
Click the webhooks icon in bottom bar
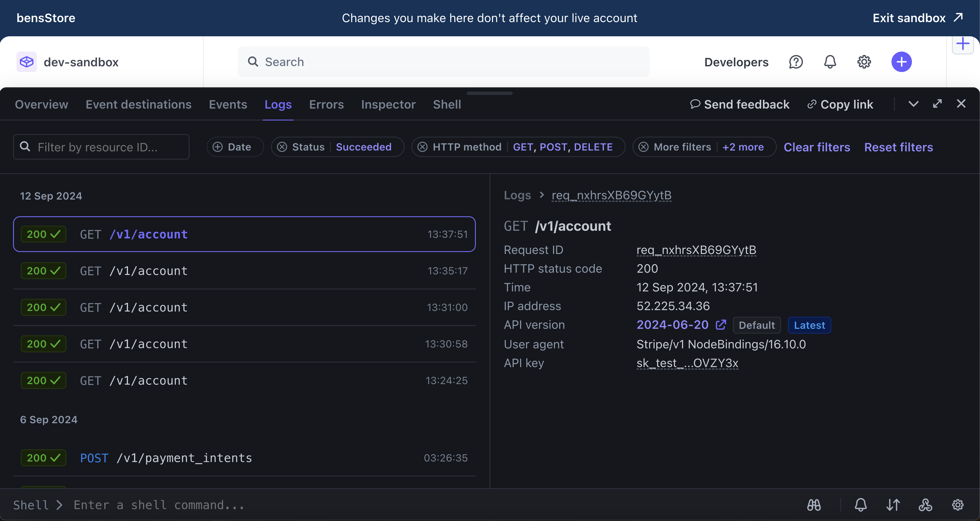925,505
